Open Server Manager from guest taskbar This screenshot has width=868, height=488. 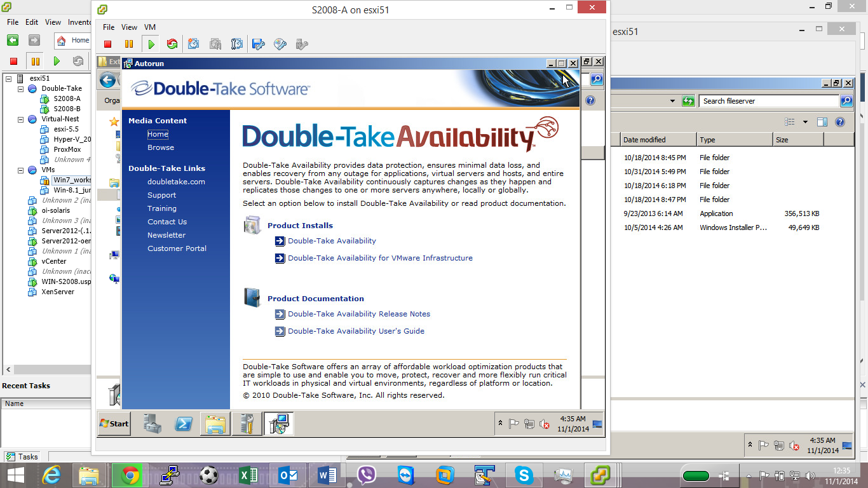click(152, 424)
